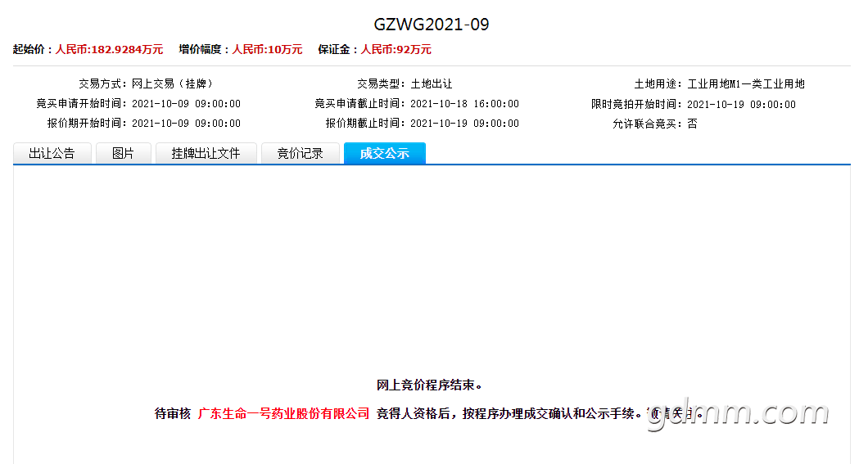Click 土地出让 transaction type value
868x464 pixels.
click(432, 83)
